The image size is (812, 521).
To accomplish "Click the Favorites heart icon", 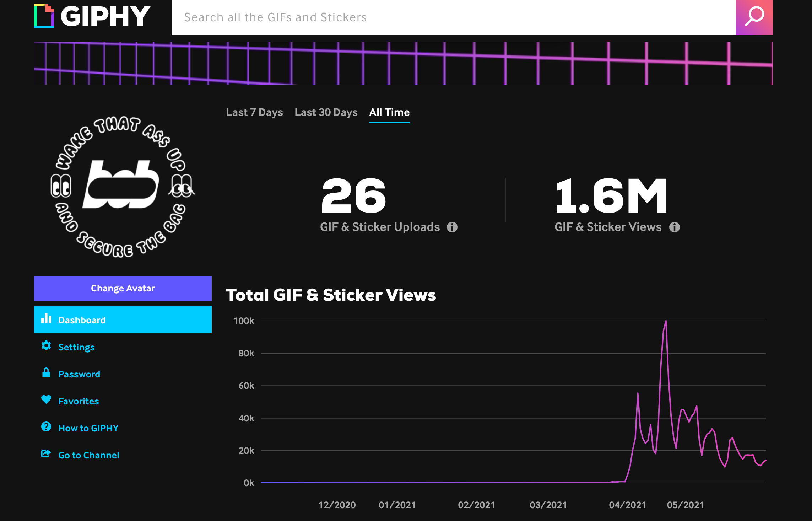I will [46, 400].
